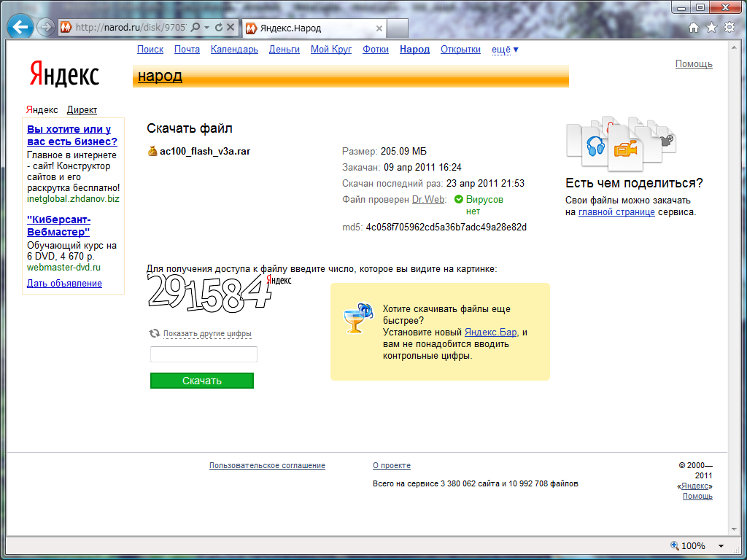
Task: Click the page scrollbar up arrow
Action: point(734,47)
